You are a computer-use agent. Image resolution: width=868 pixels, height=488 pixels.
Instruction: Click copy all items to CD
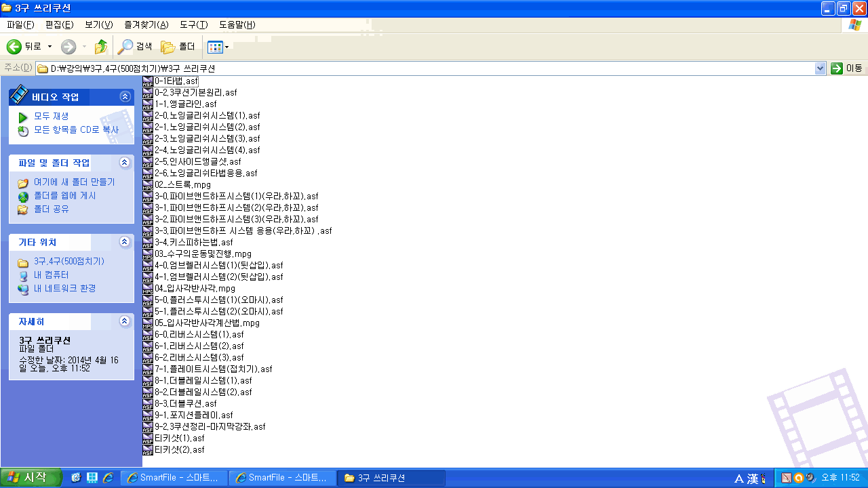point(23,130)
